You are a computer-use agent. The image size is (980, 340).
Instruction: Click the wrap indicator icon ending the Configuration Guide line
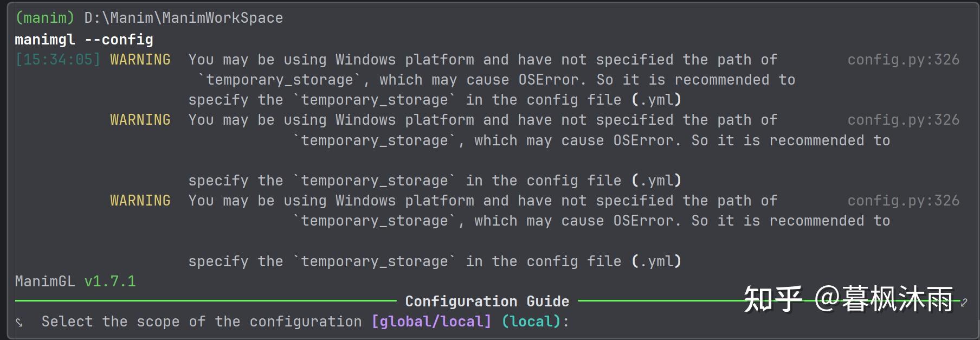click(964, 303)
